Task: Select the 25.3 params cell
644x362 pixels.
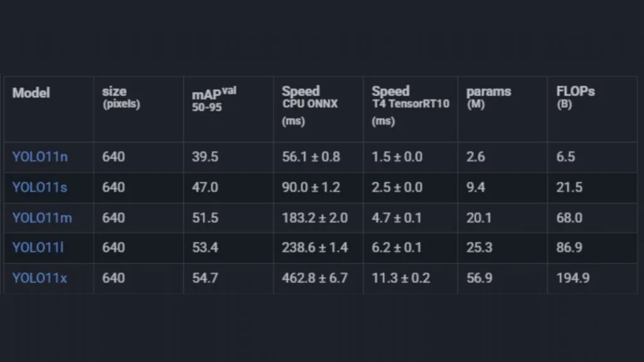Action: point(479,248)
